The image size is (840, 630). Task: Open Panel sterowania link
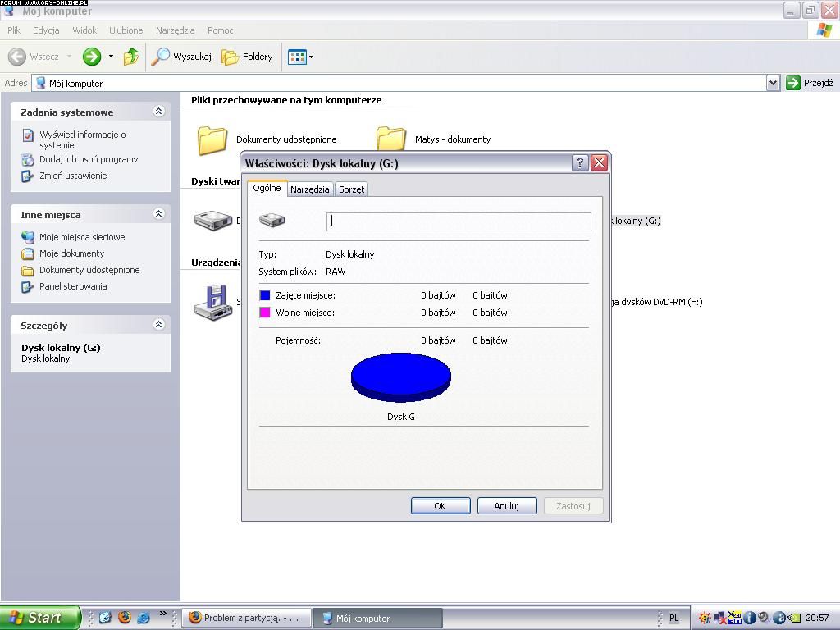pyautogui.click(x=73, y=286)
